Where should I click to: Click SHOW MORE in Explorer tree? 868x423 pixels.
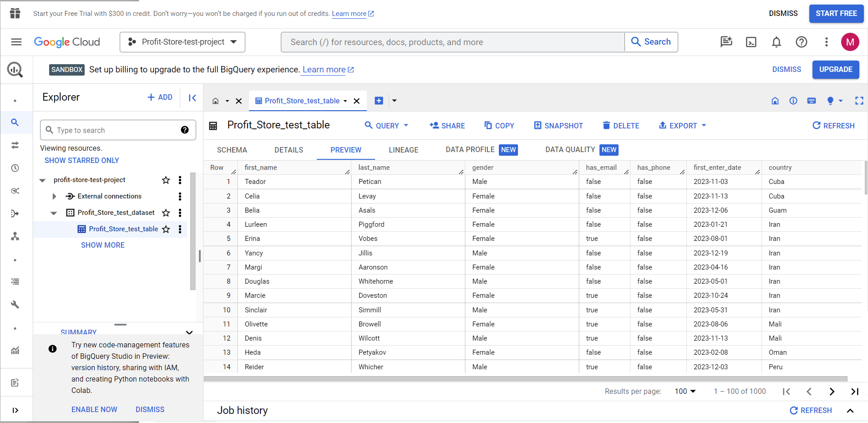pyautogui.click(x=103, y=245)
